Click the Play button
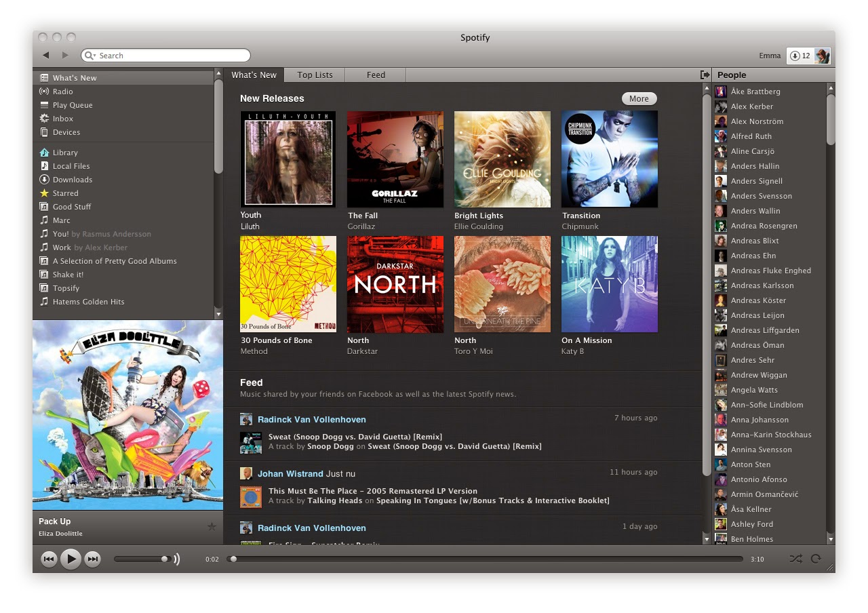The height and width of the screenshot is (613, 868). (71, 559)
